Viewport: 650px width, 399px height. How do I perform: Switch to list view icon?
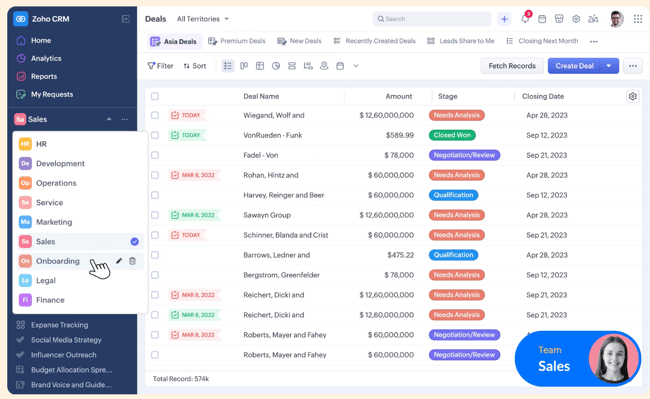(228, 66)
